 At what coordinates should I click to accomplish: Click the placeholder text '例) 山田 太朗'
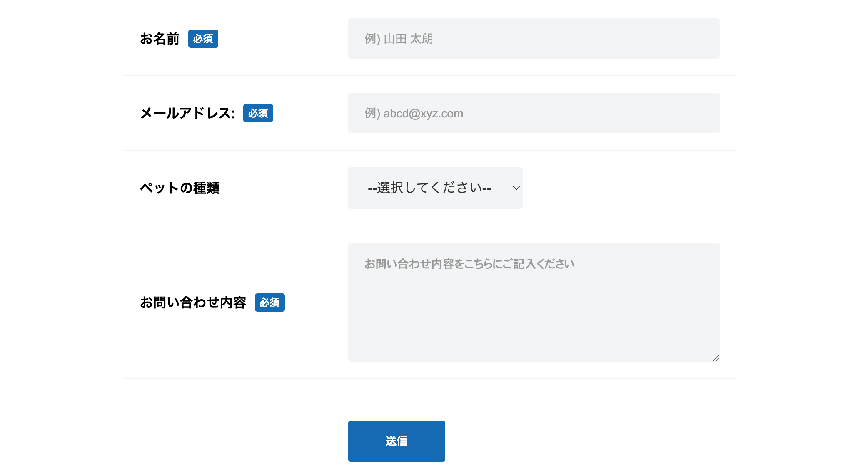[399, 39]
